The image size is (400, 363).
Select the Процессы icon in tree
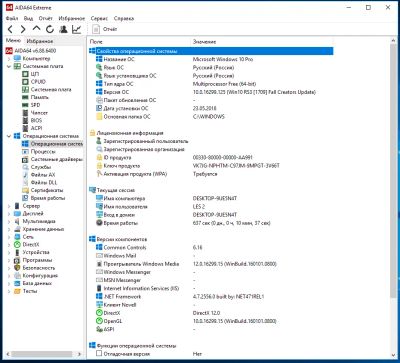pos(25,151)
